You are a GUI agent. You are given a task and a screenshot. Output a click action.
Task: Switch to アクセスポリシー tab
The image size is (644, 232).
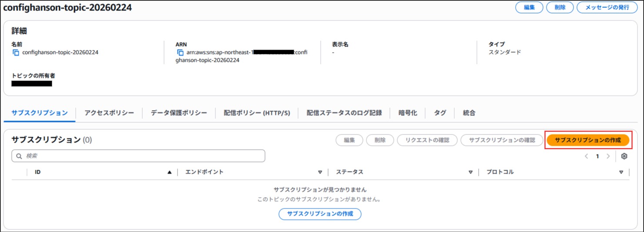(x=109, y=113)
